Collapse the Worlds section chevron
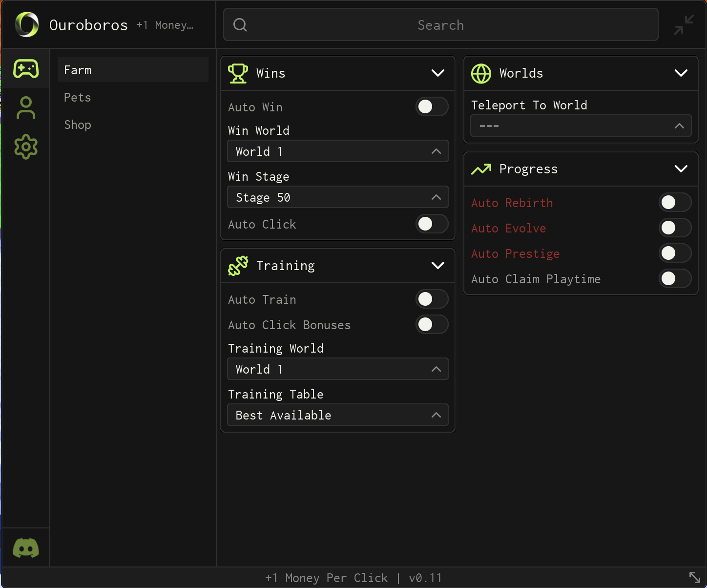707x588 pixels. click(681, 73)
